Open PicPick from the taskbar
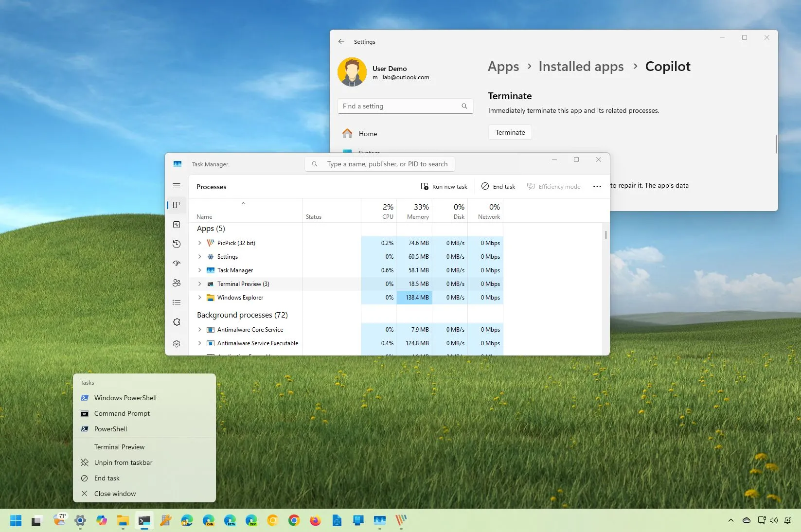This screenshot has width=801, height=532. click(x=401, y=521)
